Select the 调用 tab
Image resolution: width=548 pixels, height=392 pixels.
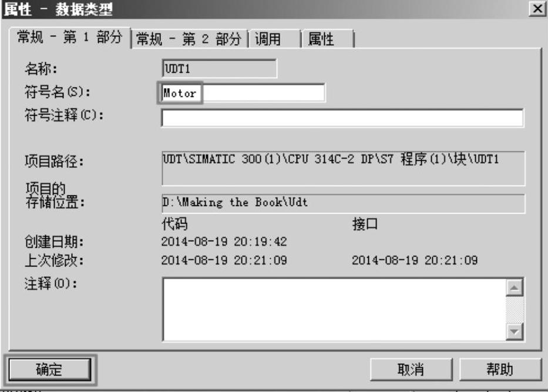click(x=274, y=39)
